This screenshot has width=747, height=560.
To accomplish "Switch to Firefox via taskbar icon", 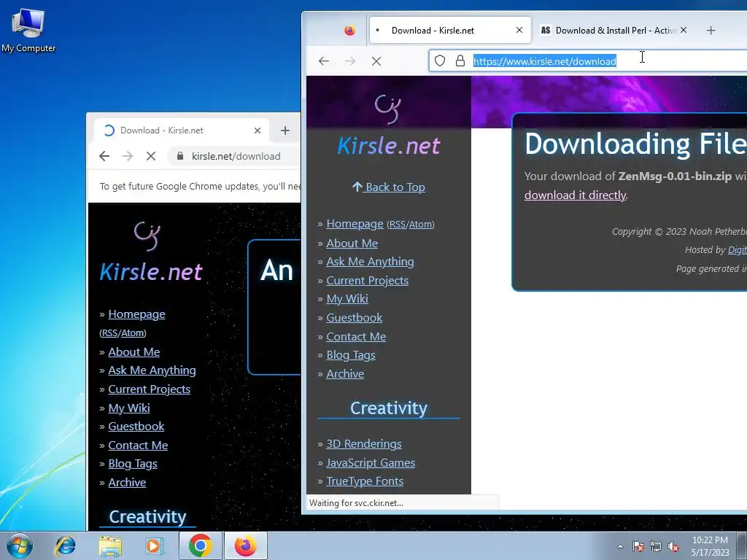I will point(245,545).
